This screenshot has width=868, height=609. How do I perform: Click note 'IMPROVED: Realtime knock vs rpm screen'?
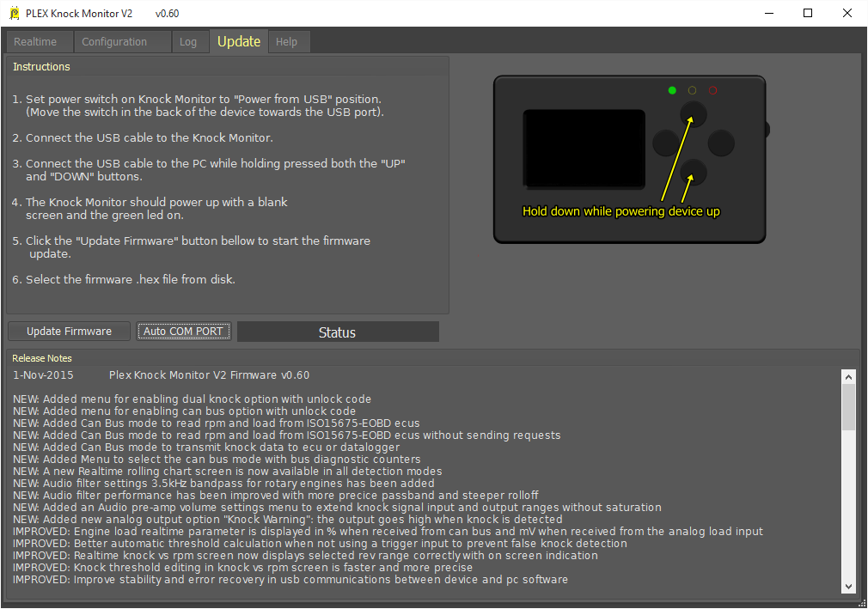(306, 556)
